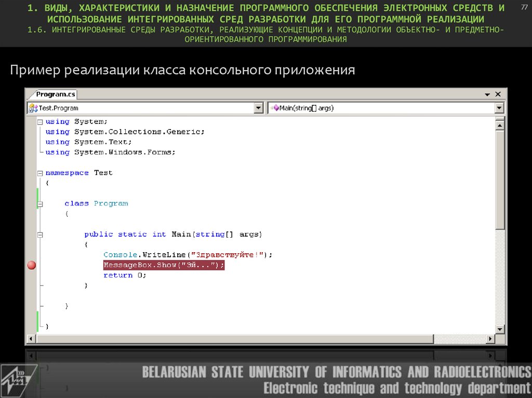Click the using System.Collections.Generic; line
The image size is (532, 398).
(125, 131)
